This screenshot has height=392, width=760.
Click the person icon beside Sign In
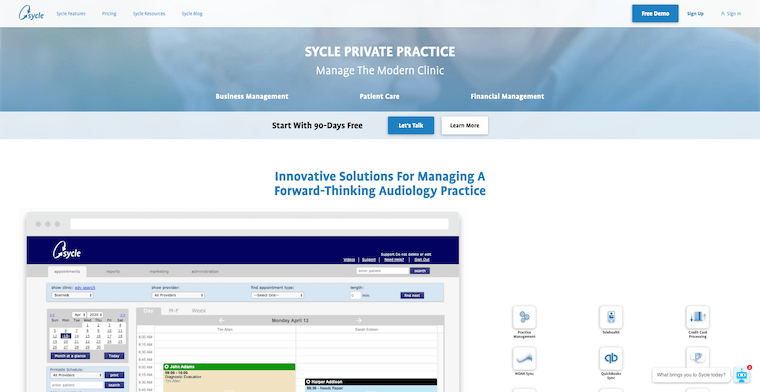coord(723,14)
